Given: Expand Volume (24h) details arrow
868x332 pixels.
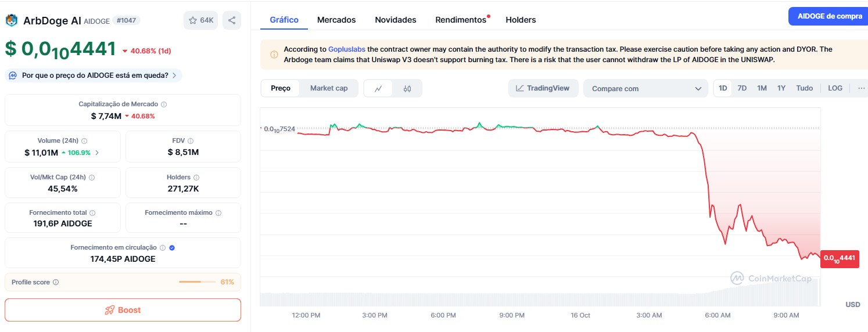Looking at the screenshot, I should [97, 153].
